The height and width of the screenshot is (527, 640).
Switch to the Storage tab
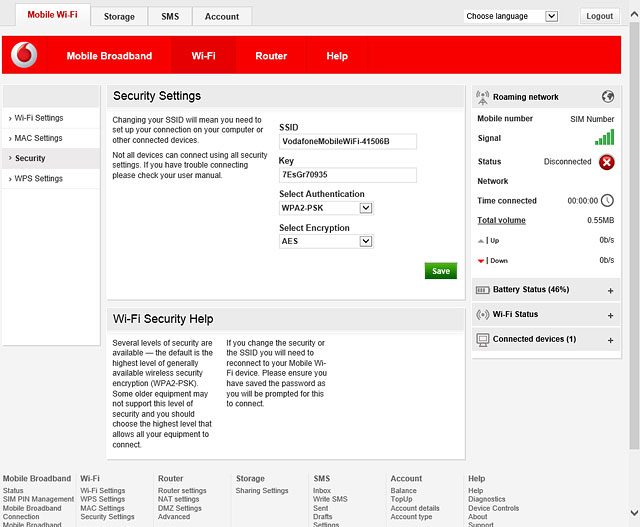(x=119, y=17)
